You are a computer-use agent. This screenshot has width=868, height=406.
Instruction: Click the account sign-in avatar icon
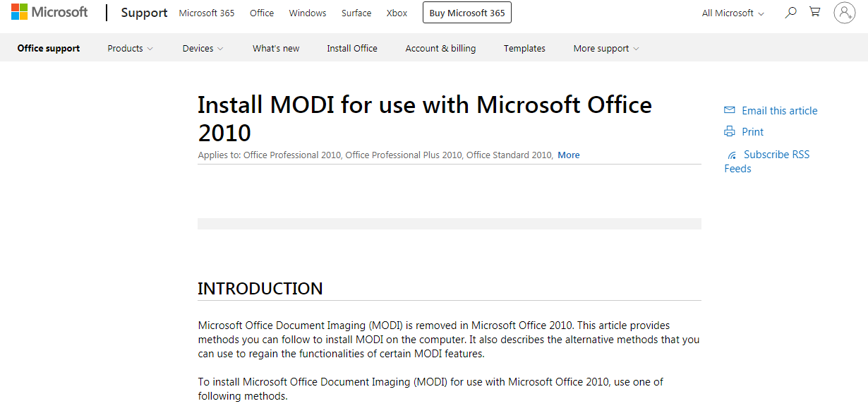[844, 13]
